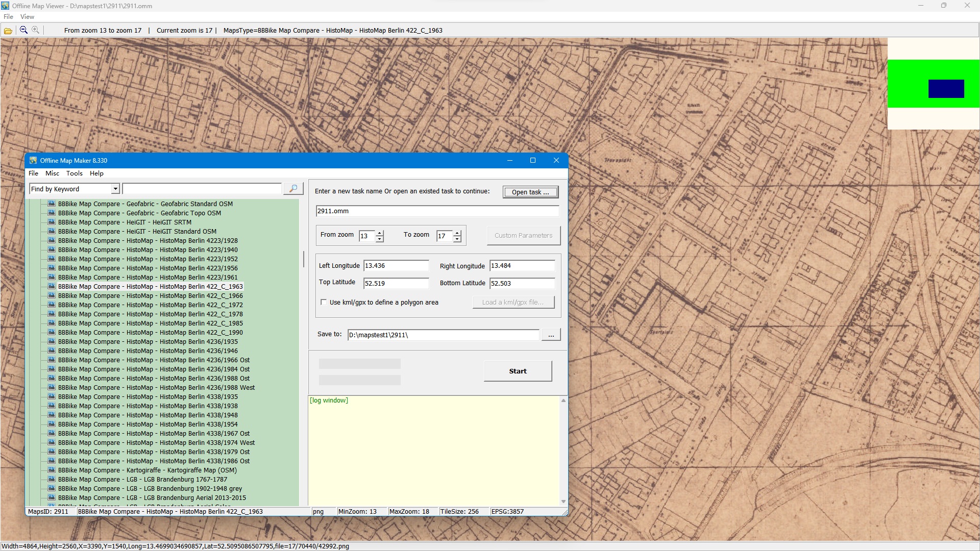Click map icon beside HistoMap Berlin 4223/1940

point(52,249)
